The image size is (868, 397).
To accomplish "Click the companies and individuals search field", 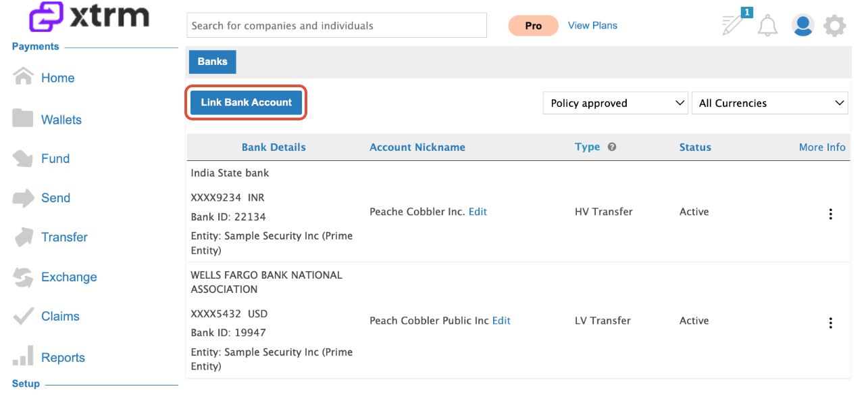I will pyautogui.click(x=336, y=26).
